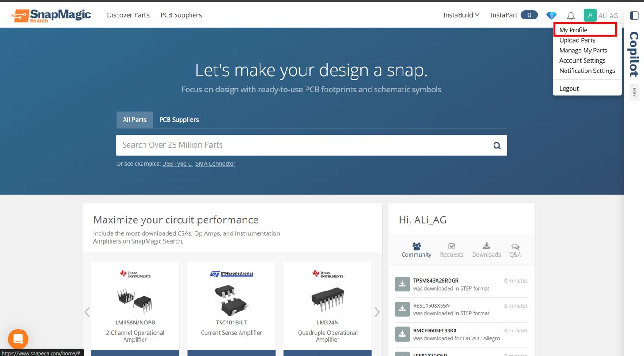Select Logout from the account menu

click(569, 88)
